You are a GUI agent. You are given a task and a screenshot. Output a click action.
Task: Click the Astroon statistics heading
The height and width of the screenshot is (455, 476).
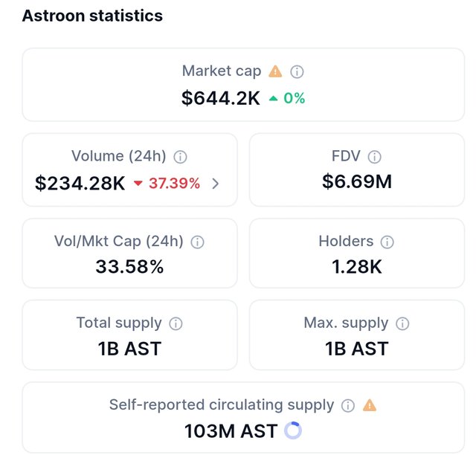click(92, 16)
